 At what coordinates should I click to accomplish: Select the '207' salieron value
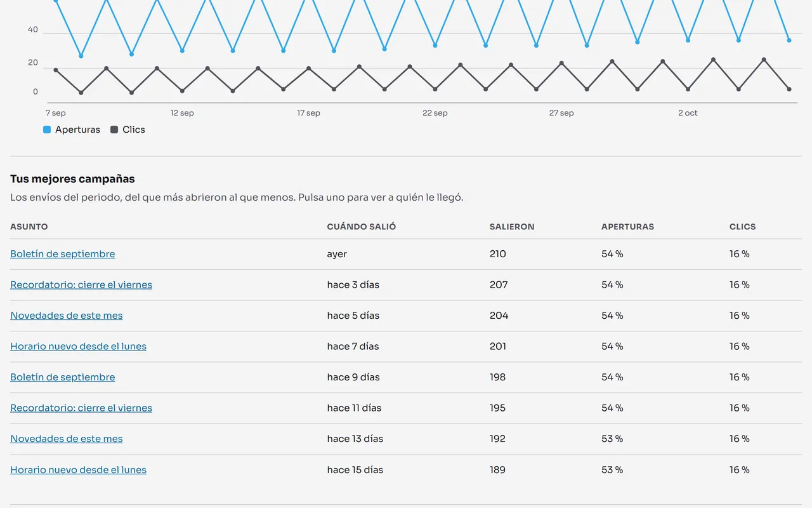(x=499, y=284)
